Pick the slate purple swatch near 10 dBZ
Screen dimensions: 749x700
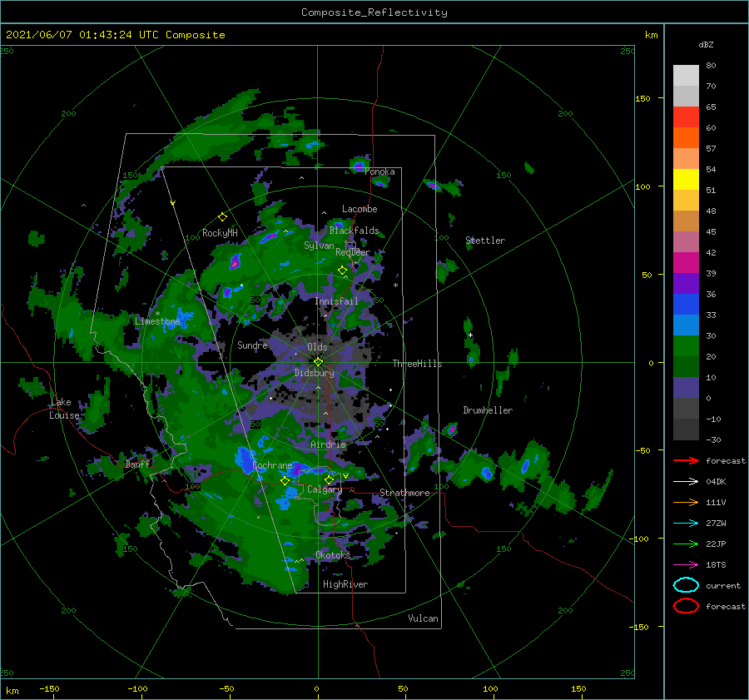(686, 388)
